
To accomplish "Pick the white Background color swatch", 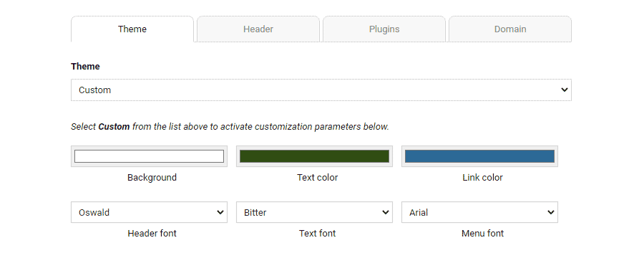I will click(149, 156).
